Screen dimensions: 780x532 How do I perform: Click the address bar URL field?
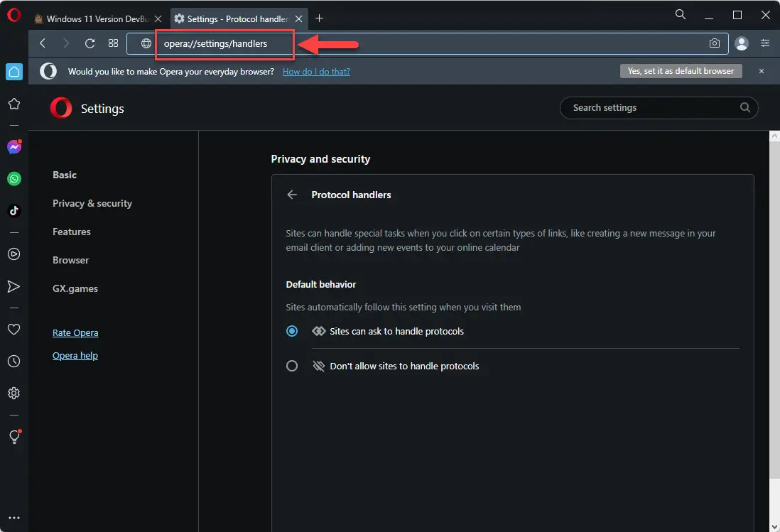pyautogui.click(x=428, y=43)
